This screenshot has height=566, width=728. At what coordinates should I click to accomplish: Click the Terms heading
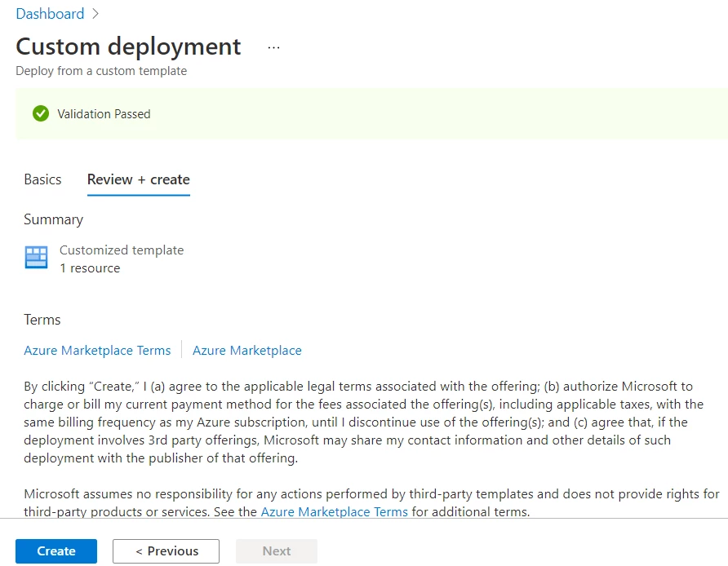pyautogui.click(x=42, y=320)
